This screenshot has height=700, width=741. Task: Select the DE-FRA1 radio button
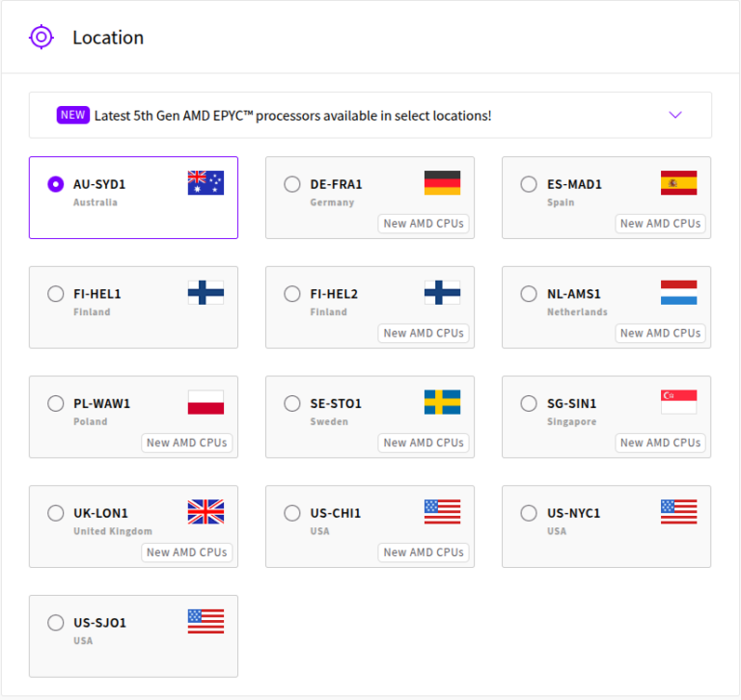292,184
